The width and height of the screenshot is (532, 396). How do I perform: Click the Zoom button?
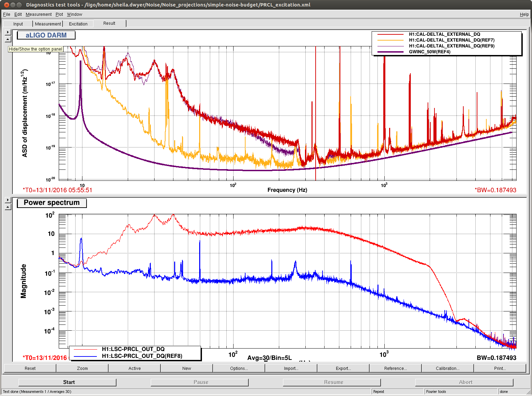click(82, 368)
